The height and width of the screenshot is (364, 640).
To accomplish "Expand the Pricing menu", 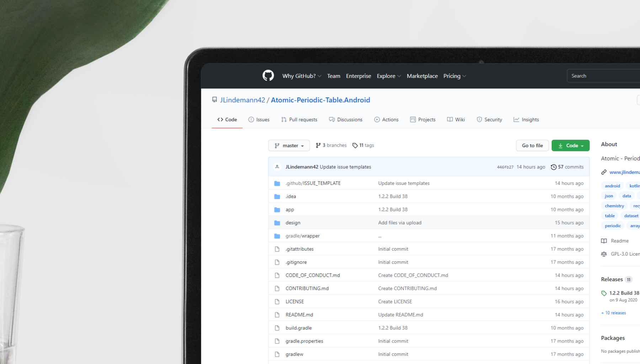I will [x=455, y=76].
